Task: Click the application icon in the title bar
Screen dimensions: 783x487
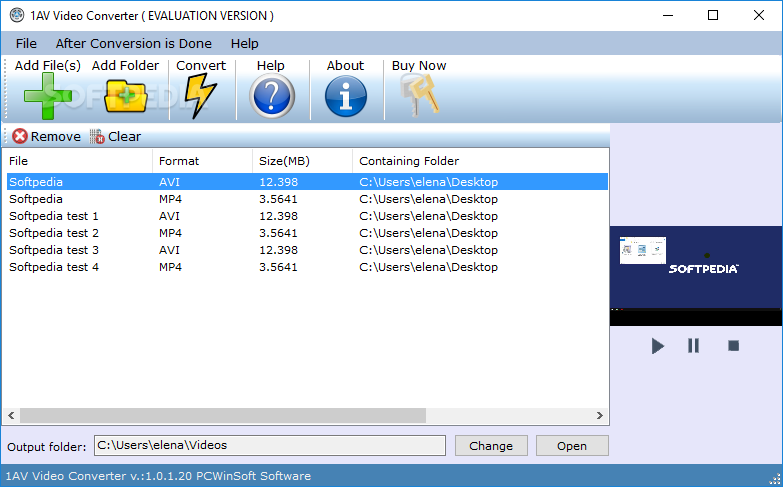Action: click(x=16, y=15)
